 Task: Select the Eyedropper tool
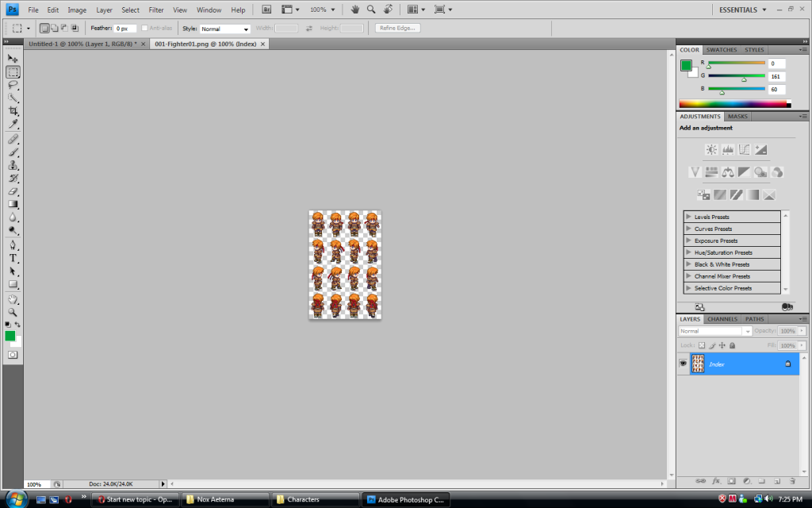point(13,123)
